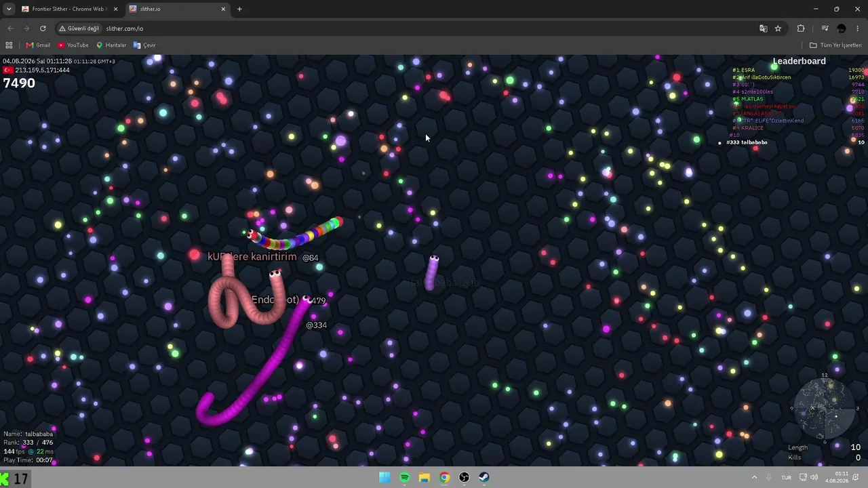The image size is (868, 488).
Task: Click the circular minimap
Action: coord(823,409)
